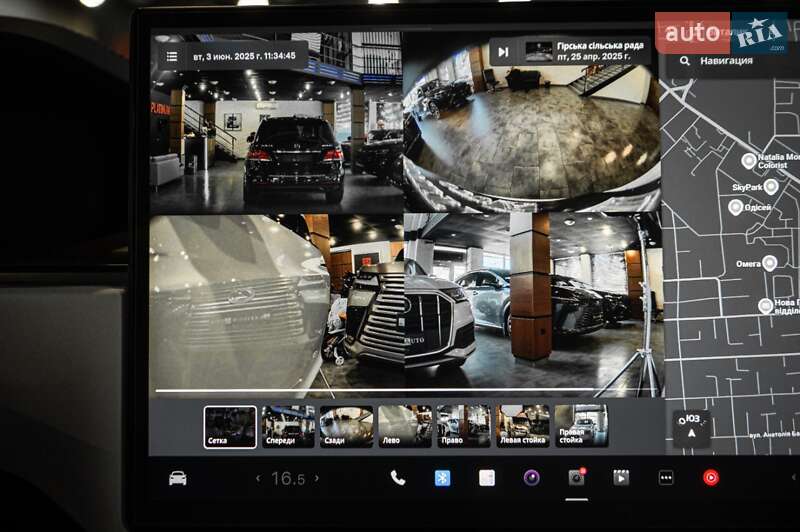Click the Навигация search field
Screen dimensions: 800x532
click(735, 60)
